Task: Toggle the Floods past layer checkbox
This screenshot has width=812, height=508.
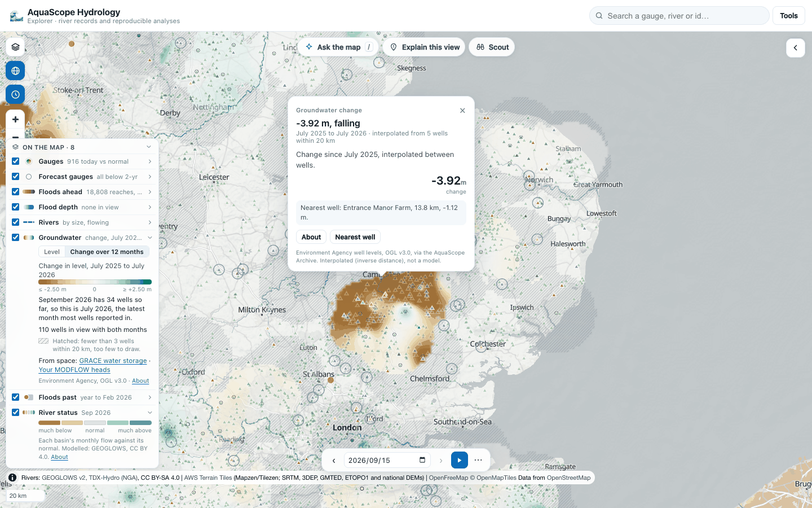Action: click(16, 397)
